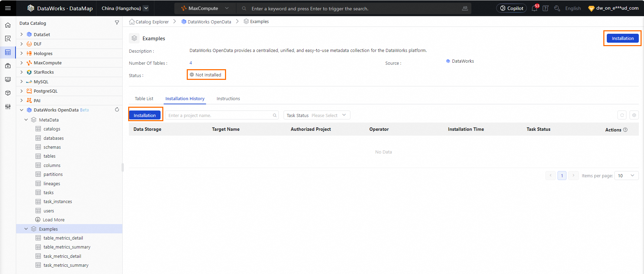Image resolution: width=644 pixels, height=274 pixels.
Task: Expand the MaxCompute catalog node
Action: click(22, 63)
